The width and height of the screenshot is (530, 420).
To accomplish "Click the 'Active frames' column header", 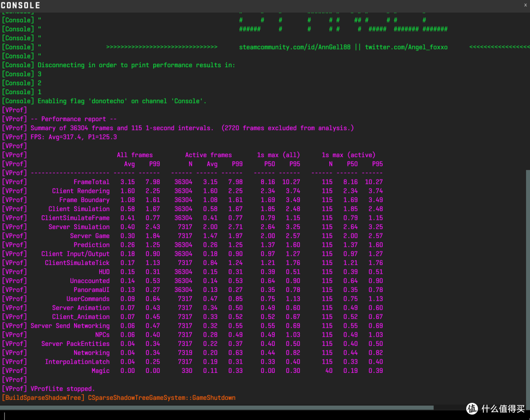I will coord(209,155).
